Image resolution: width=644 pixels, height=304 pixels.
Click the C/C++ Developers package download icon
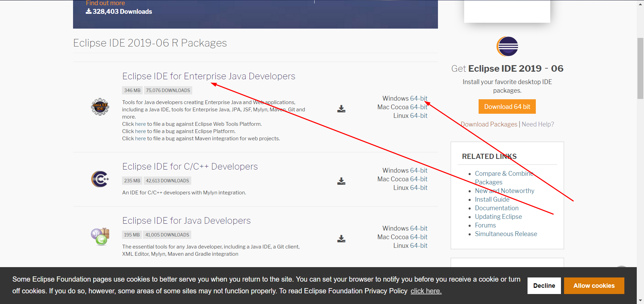(341, 181)
